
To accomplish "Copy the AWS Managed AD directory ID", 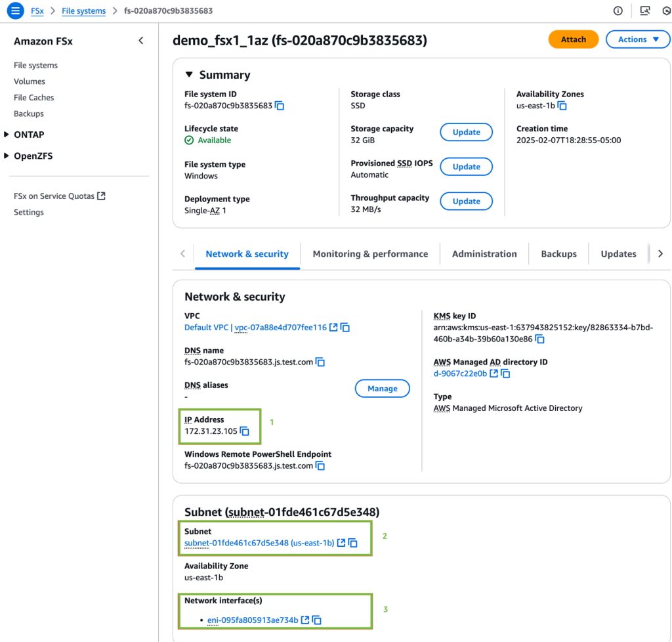I will pyautogui.click(x=506, y=374).
